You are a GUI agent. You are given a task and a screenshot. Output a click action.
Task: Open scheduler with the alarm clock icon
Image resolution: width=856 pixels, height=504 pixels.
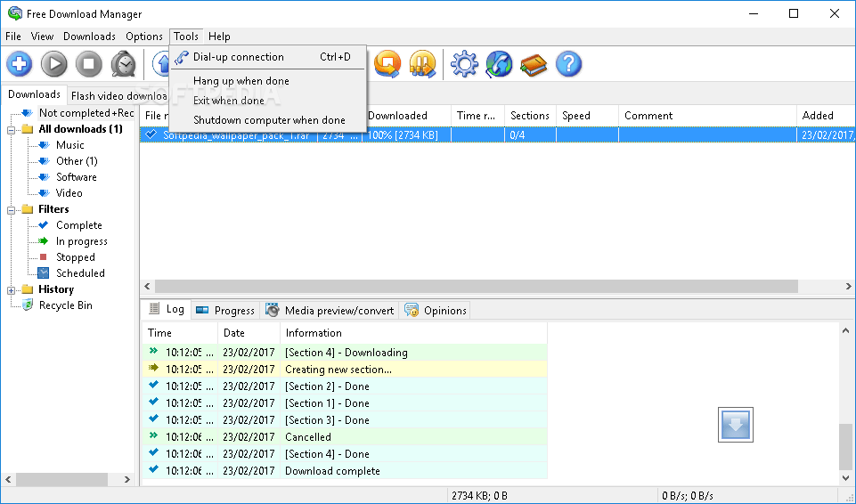[124, 64]
